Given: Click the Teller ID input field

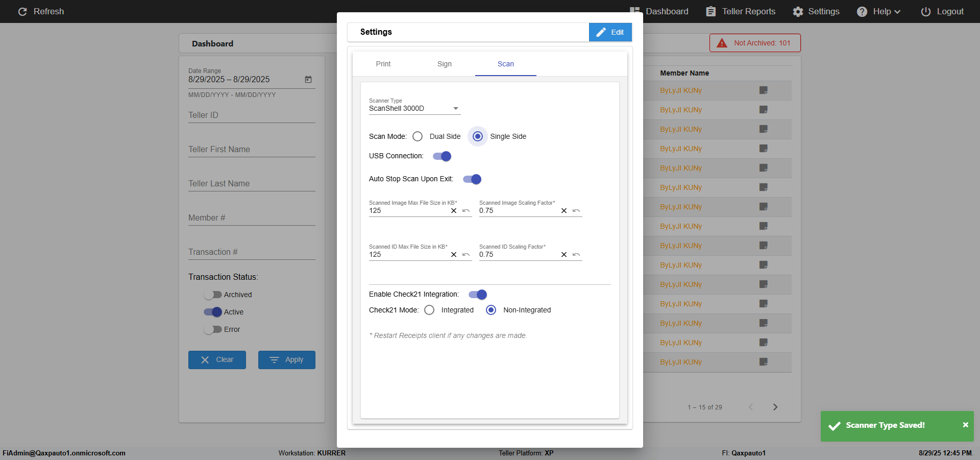Looking at the screenshot, I should [252, 115].
